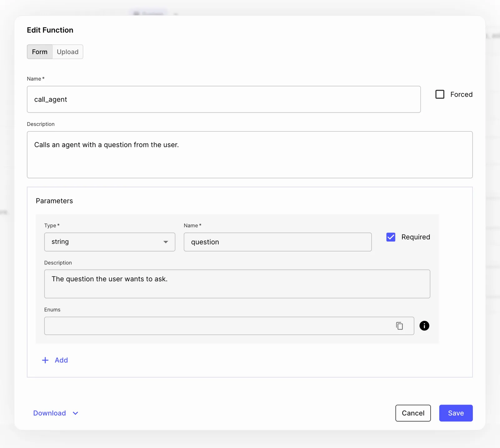This screenshot has height=448, width=500.
Task: Select the Form tab
Action: [x=40, y=52]
